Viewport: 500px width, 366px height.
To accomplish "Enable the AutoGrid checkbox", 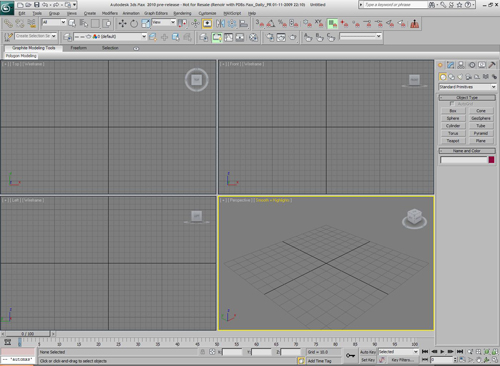I will 453,104.
